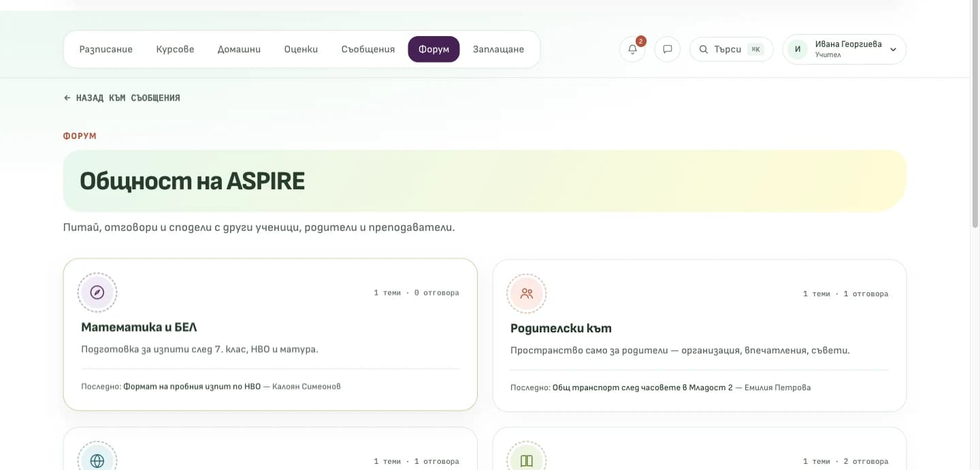This screenshot has width=980, height=470.
Task: Open the chat messages icon
Action: tap(668, 49)
